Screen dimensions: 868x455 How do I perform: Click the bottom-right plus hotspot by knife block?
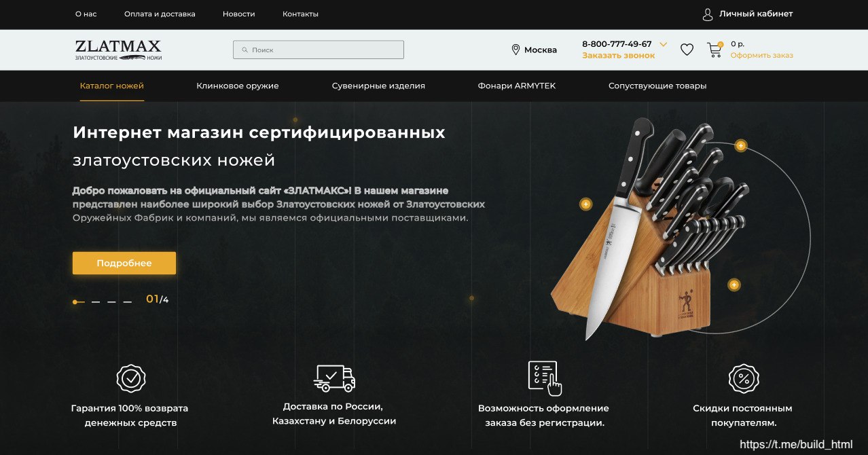click(734, 285)
